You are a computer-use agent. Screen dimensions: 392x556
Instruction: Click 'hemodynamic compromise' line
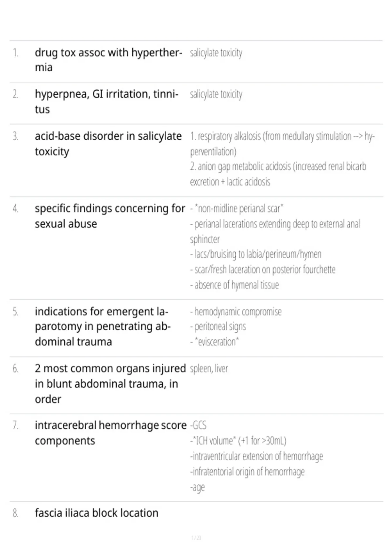pyautogui.click(x=236, y=311)
